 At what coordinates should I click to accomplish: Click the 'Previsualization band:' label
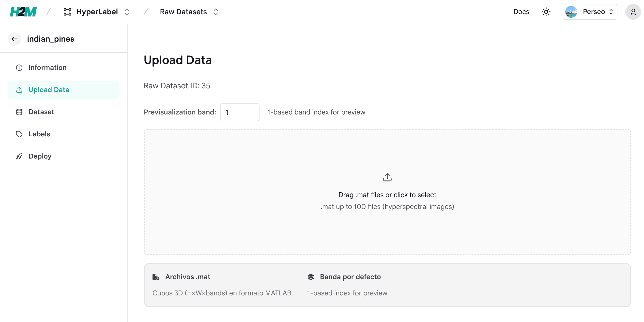pos(180,112)
